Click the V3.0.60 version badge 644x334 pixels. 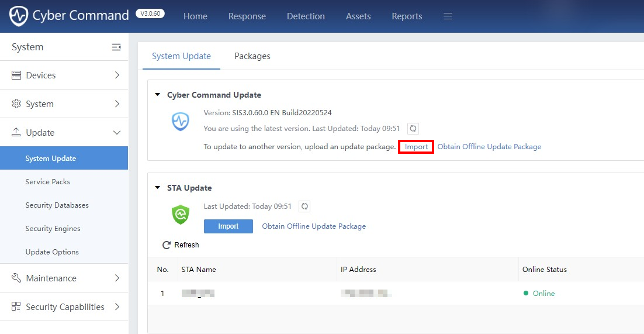[150, 14]
